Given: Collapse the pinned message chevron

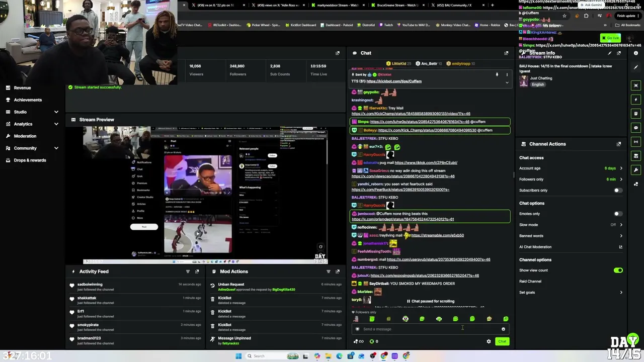Looking at the screenshot, I should click(x=507, y=82).
